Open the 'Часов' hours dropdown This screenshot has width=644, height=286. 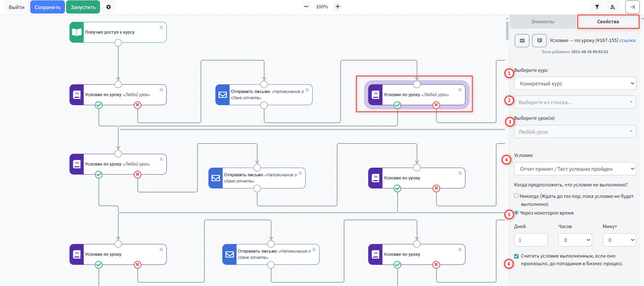[575, 240]
